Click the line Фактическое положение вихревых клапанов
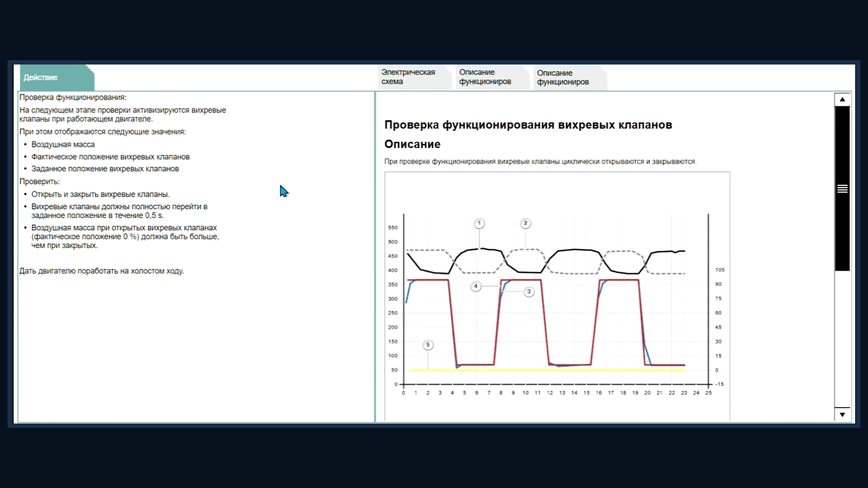Screen dimensions: 868x488 110,157
